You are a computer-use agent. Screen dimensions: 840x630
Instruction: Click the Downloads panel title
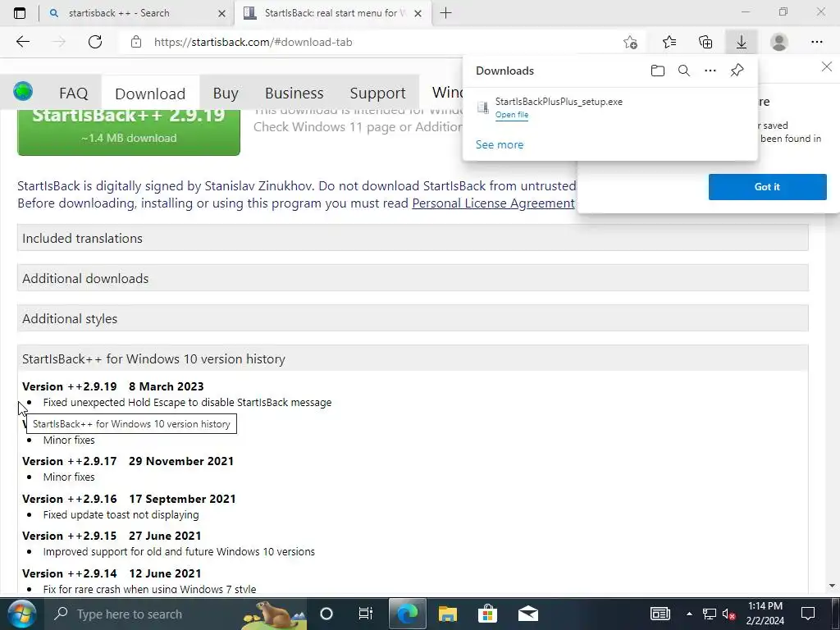pos(504,71)
